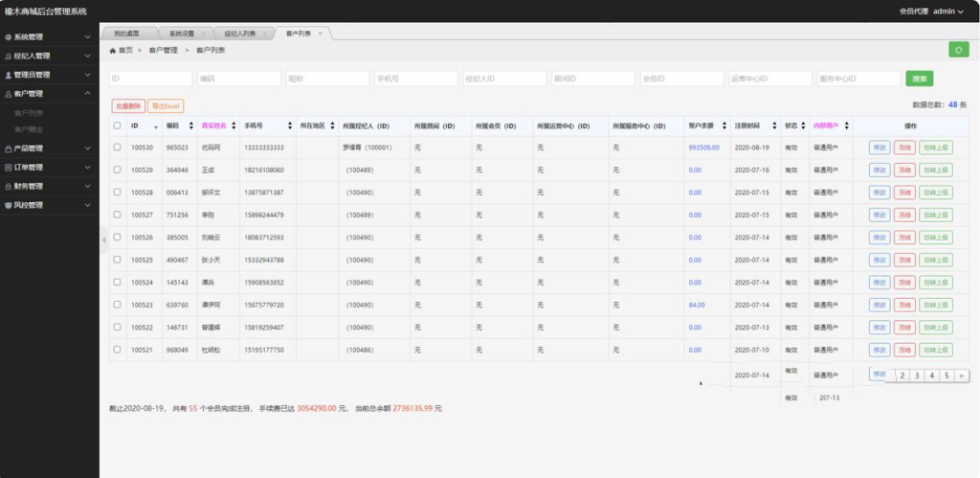The height and width of the screenshot is (478, 980).
Task: Check the box for row ID 100528
Action: (117, 193)
